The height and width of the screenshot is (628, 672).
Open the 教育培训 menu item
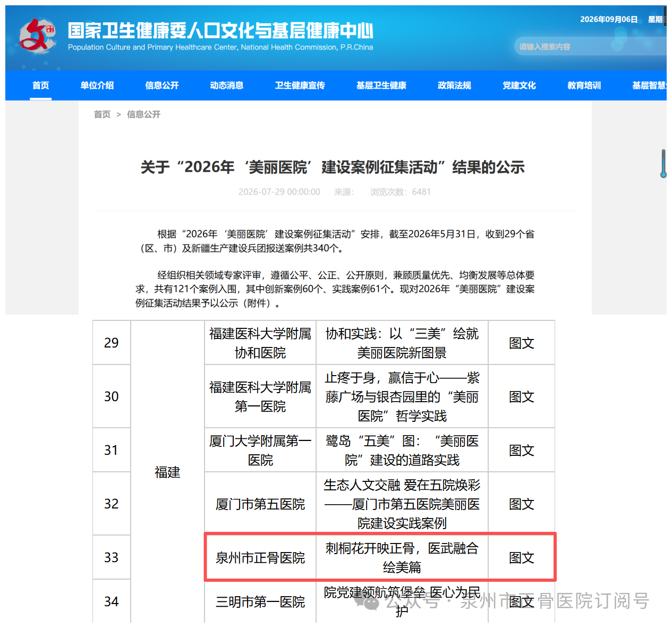tap(584, 86)
